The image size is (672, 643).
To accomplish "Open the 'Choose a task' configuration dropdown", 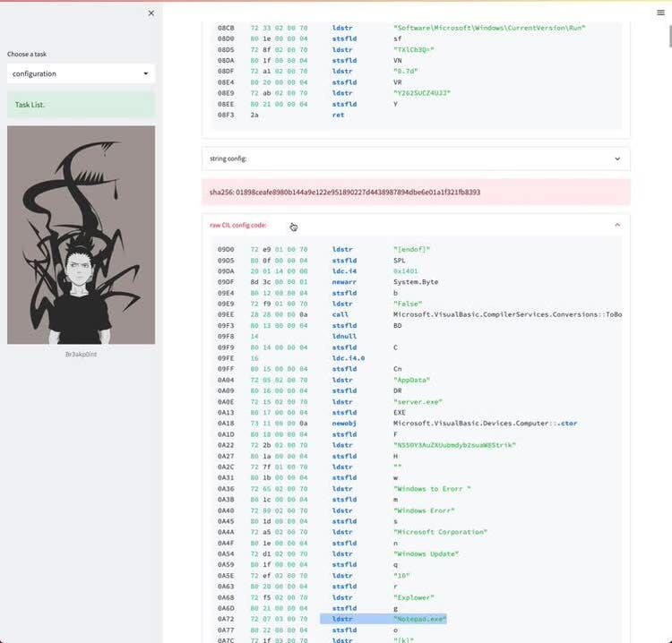I will 81,73.
